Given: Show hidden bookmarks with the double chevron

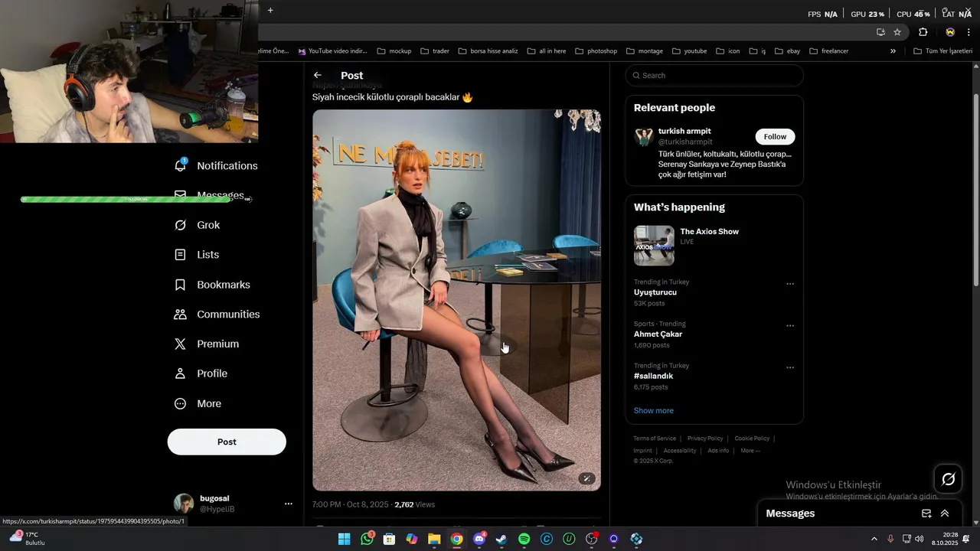Looking at the screenshot, I should click(x=893, y=51).
